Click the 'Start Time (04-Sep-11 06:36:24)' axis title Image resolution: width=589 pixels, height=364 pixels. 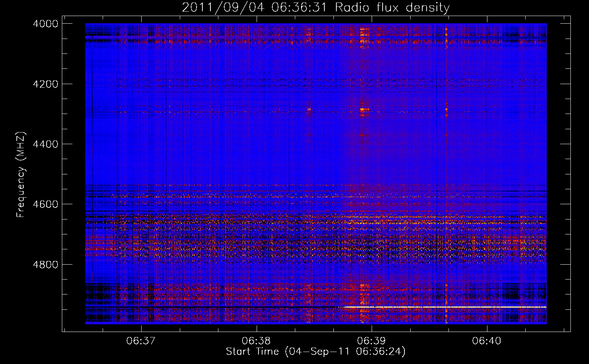(316, 352)
